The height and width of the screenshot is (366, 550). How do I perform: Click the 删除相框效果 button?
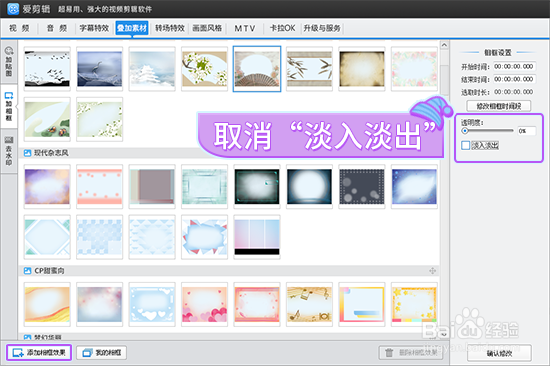pyautogui.click(x=411, y=353)
